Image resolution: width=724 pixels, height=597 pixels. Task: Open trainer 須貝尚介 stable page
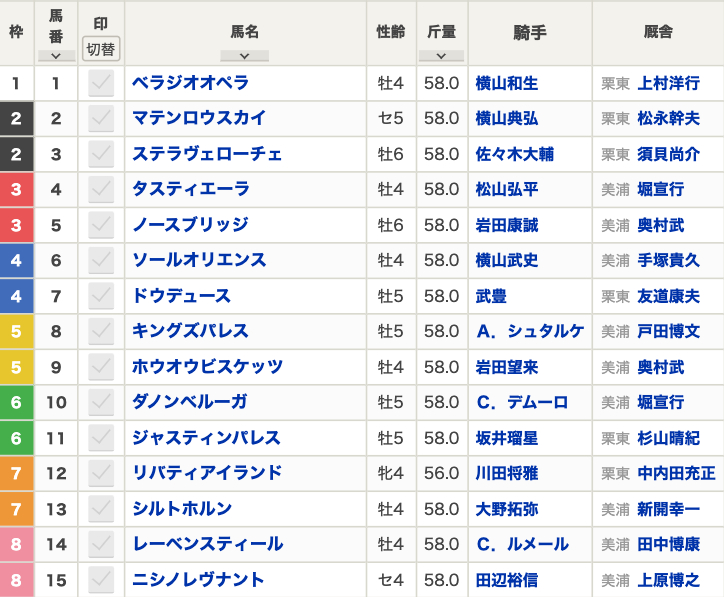pos(669,154)
